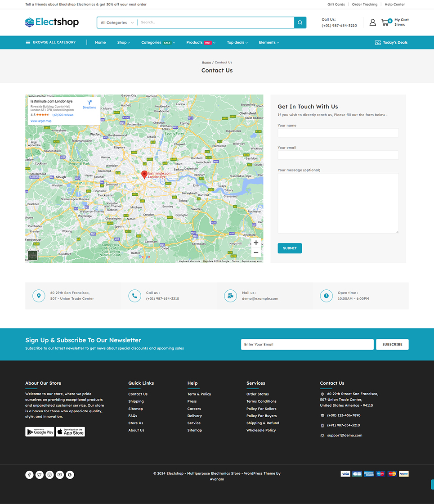The image size is (434, 504).
Task: Open the Order Tracking link
Action: point(364,4)
